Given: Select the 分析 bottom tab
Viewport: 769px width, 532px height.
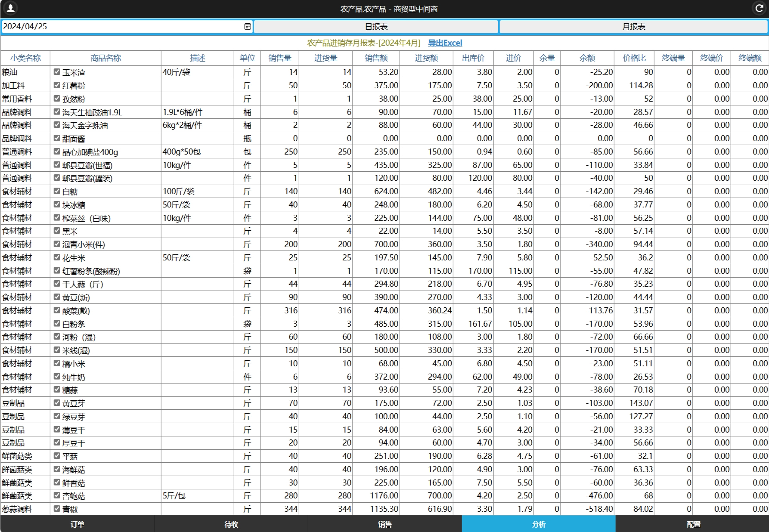Looking at the screenshot, I should tap(539, 524).
